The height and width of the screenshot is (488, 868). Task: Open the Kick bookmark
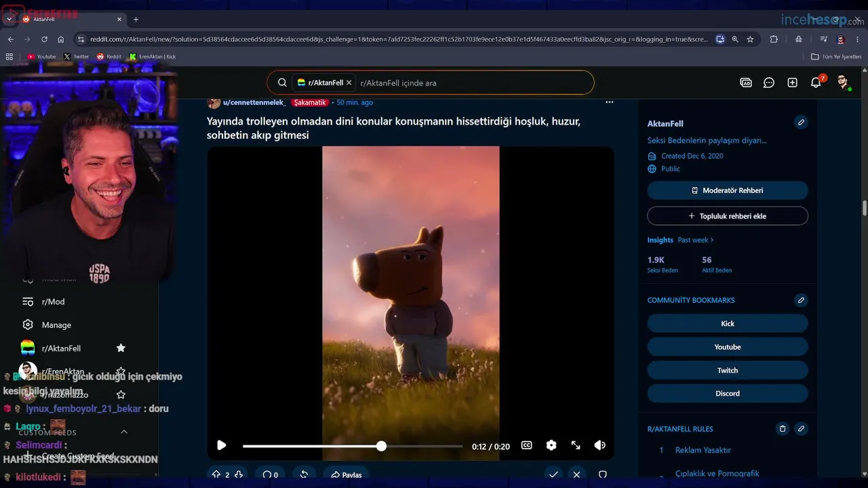pos(728,323)
